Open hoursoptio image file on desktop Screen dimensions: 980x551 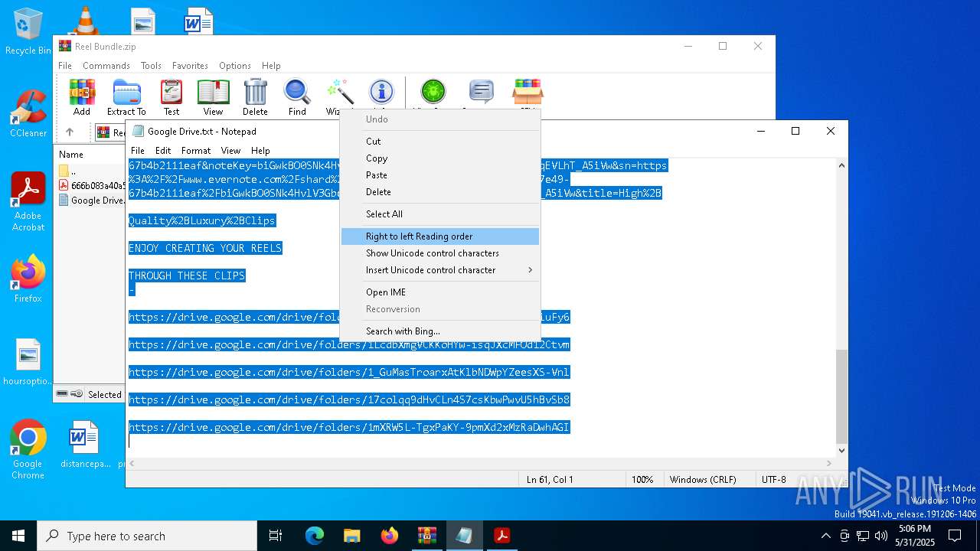coord(28,362)
